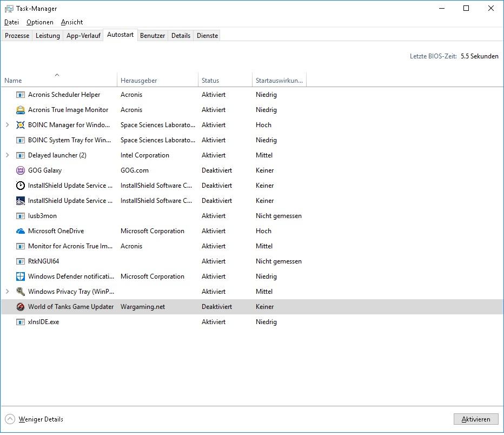Click Aktiviert status of xInsIDE.exe
This screenshot has height=435, width=504.
click(x=214, y=322)
